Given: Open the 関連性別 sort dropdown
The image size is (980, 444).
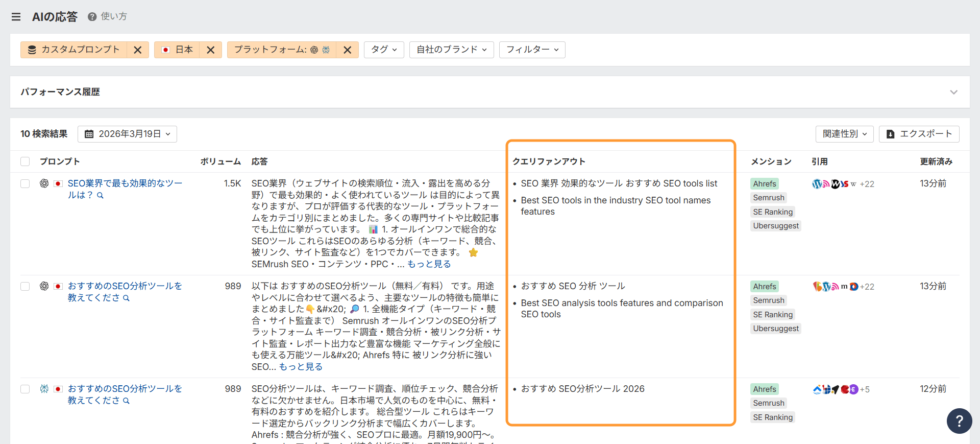Looking at the screenshot, I should pyautogui.click(x=844, y=134).
